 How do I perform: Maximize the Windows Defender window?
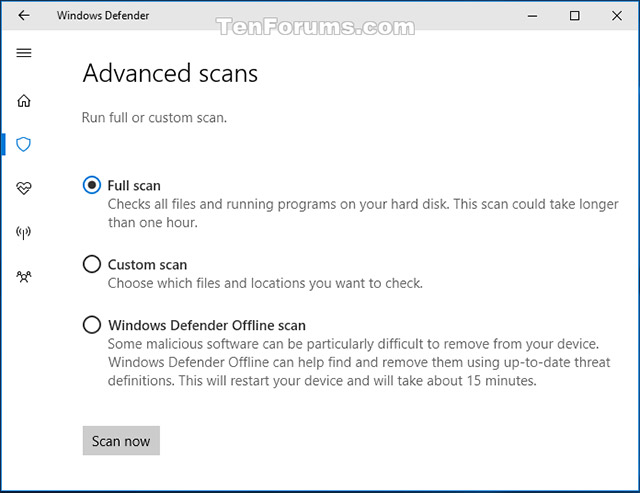[575, 16]
